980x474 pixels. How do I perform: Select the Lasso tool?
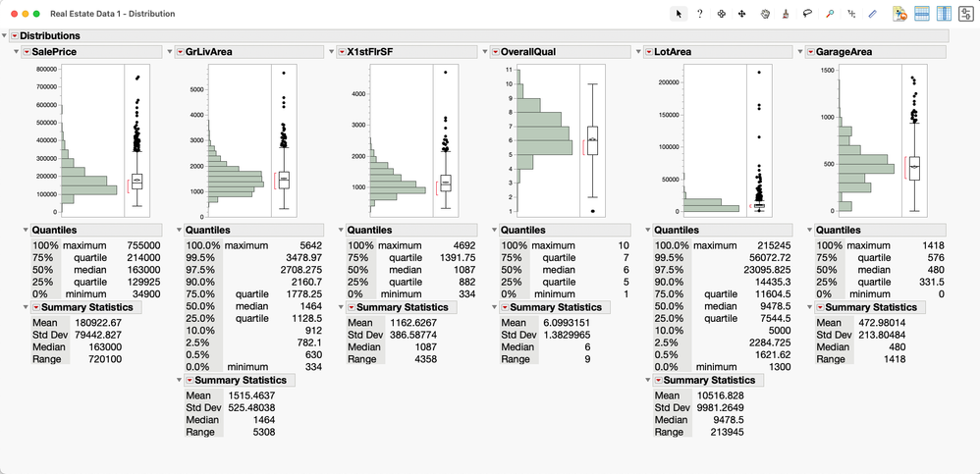[x=807, y=14]
